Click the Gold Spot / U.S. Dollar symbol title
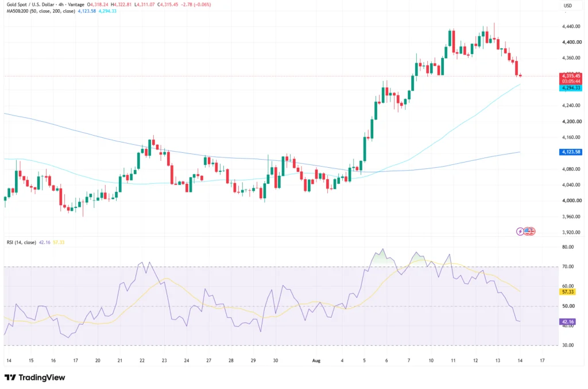Viewport: 588px width, 389px height. [x=30, y=5]
